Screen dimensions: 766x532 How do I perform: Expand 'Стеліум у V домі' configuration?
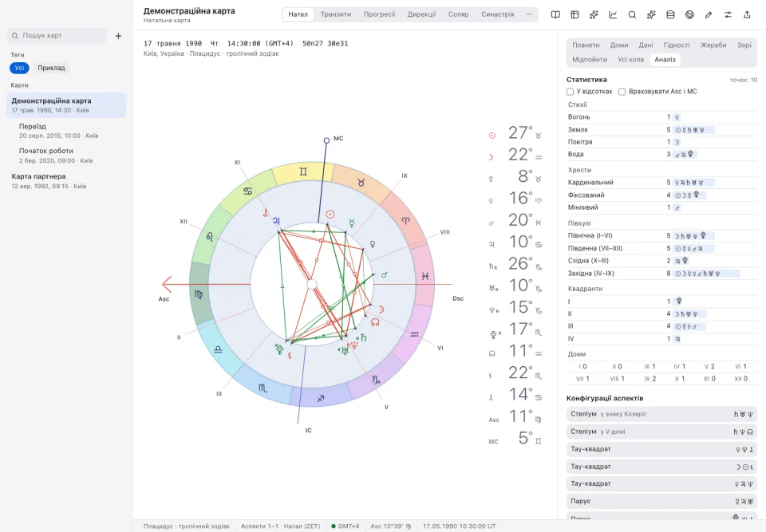pyautogui.click(x=661, y=432)
